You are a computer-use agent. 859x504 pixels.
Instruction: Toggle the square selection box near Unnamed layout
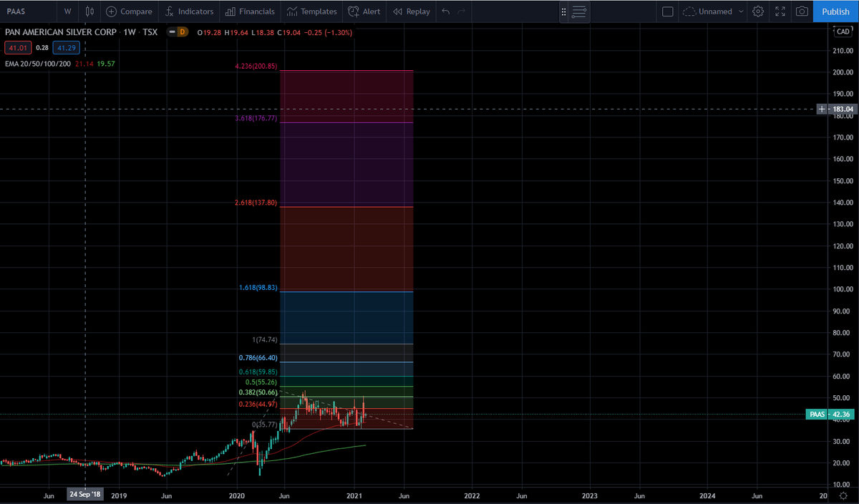coord(666,11)
